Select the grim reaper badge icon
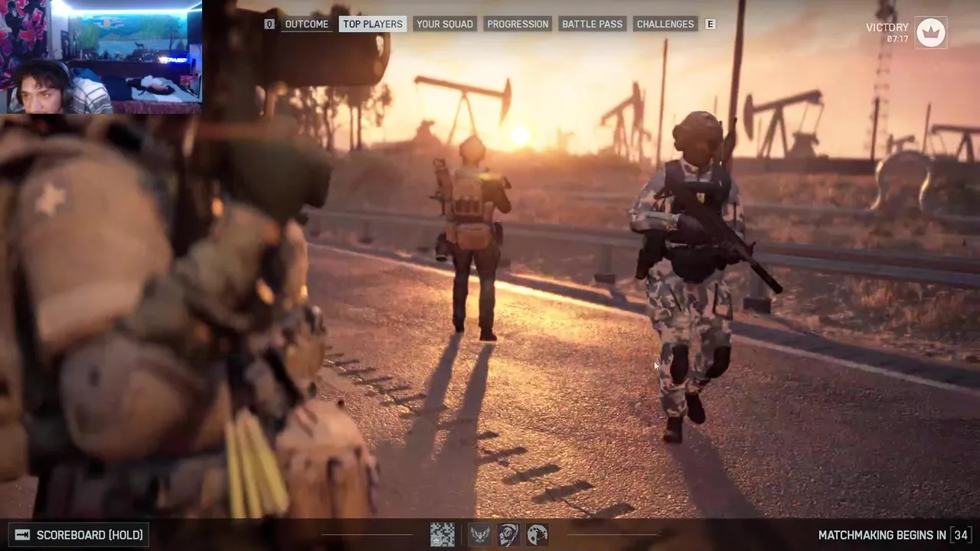 tap(508, 534)
